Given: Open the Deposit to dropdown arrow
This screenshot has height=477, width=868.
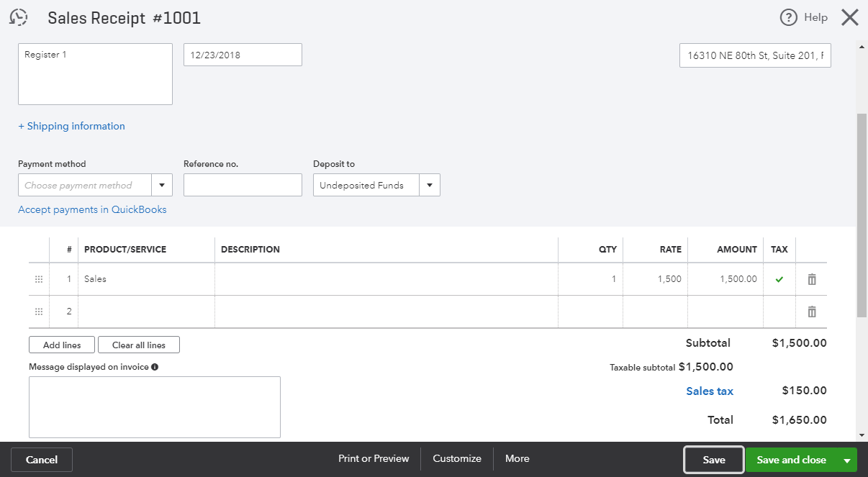Looking at the screenshot, I should coord(430,185).
